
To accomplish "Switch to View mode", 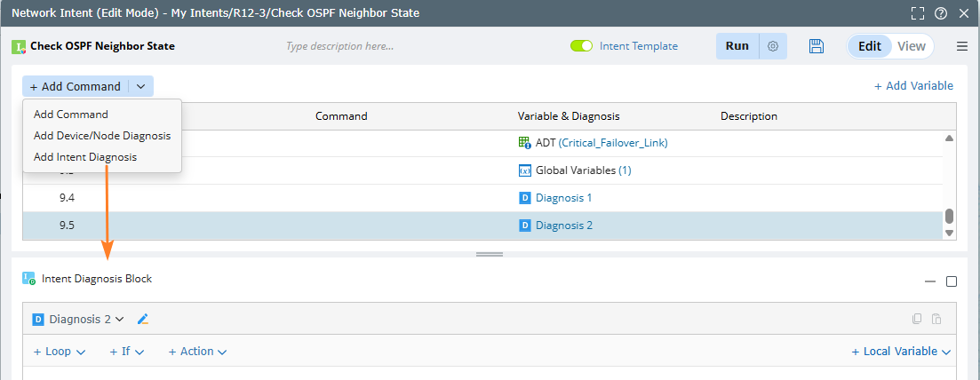I will pos(912,46).
